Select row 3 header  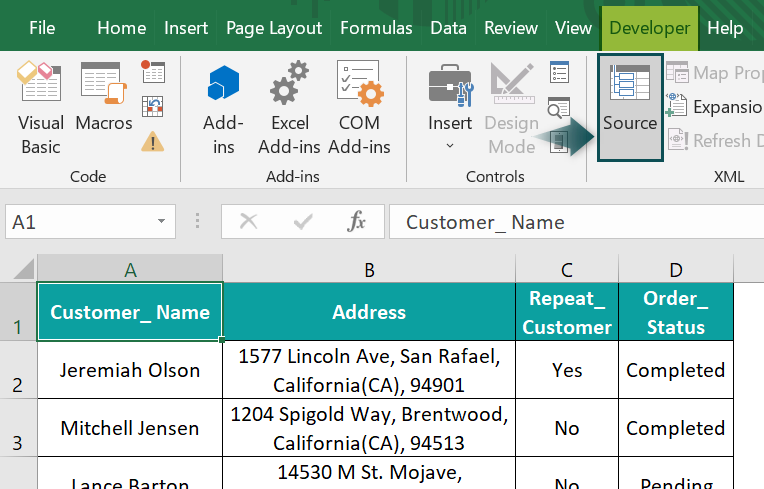click(x=18, y=428)
